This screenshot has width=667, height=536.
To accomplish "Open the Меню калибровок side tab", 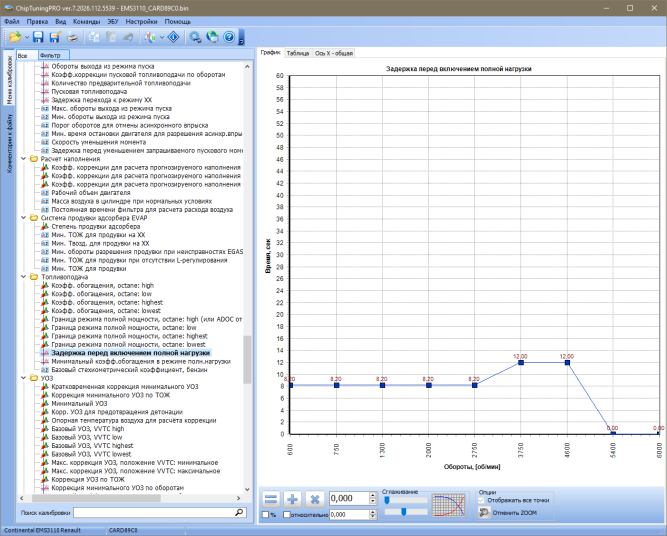I will pyautogui.click(x=9, y=80).
